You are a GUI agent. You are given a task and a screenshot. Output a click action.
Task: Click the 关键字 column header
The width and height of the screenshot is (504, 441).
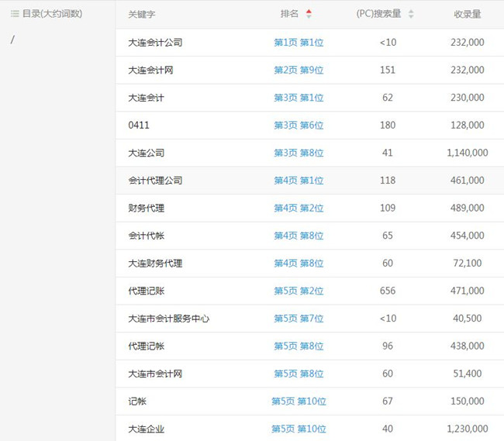(142, 14)
